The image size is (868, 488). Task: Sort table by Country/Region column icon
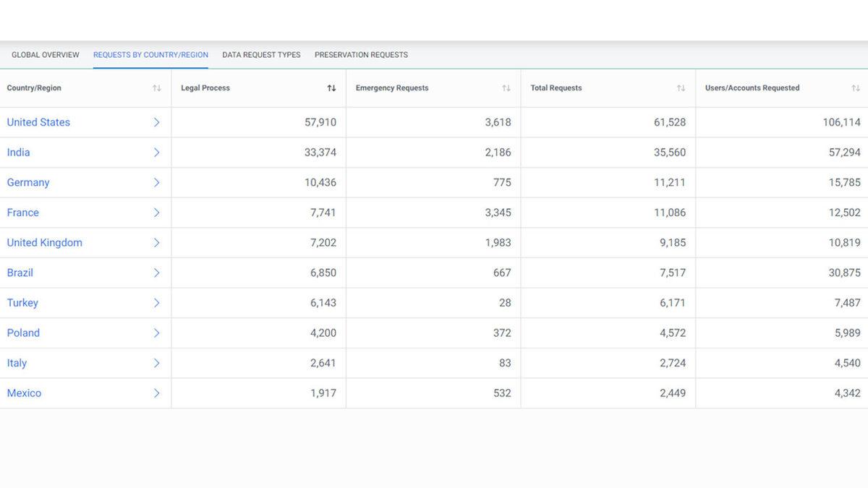[156, 88]
